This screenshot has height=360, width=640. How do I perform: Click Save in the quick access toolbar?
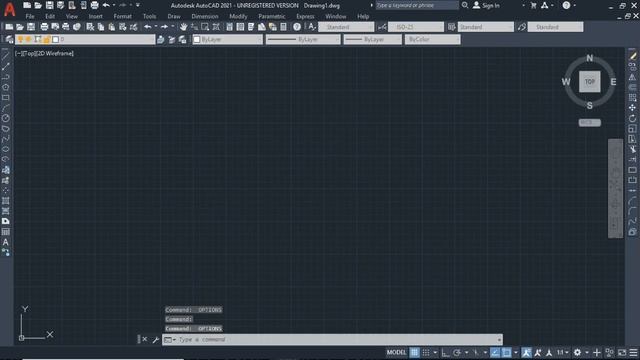(49, 5)
